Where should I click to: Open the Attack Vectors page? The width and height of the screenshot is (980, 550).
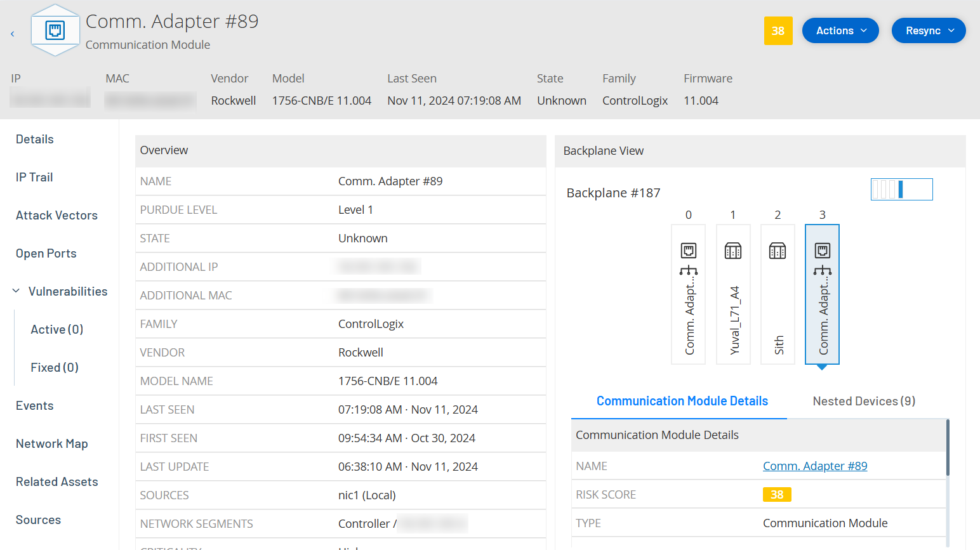pos(56,215)
